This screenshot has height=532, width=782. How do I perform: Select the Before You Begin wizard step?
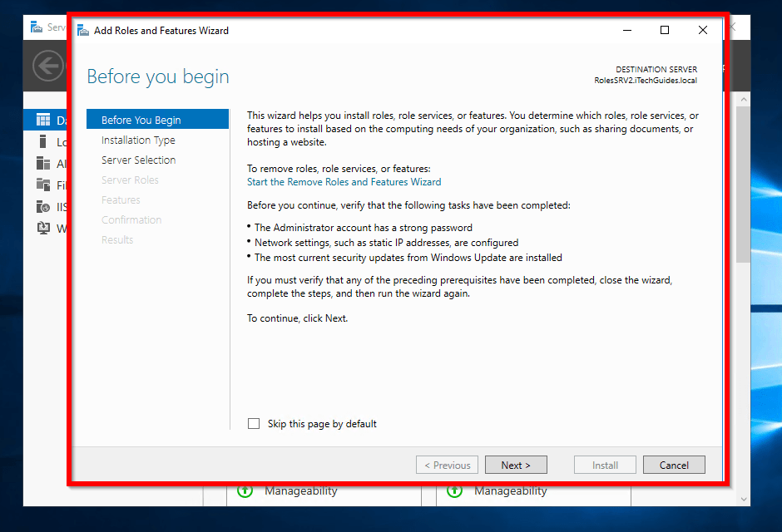click(141, 120)
